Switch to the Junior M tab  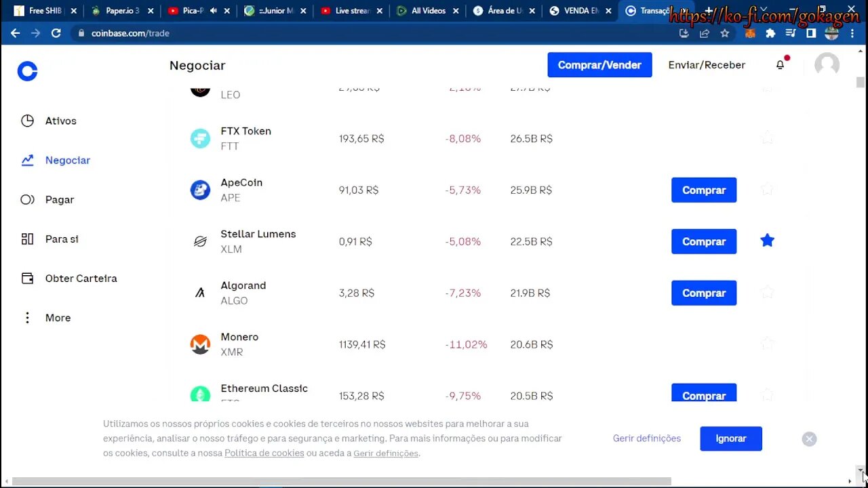(x=275, y=11)
